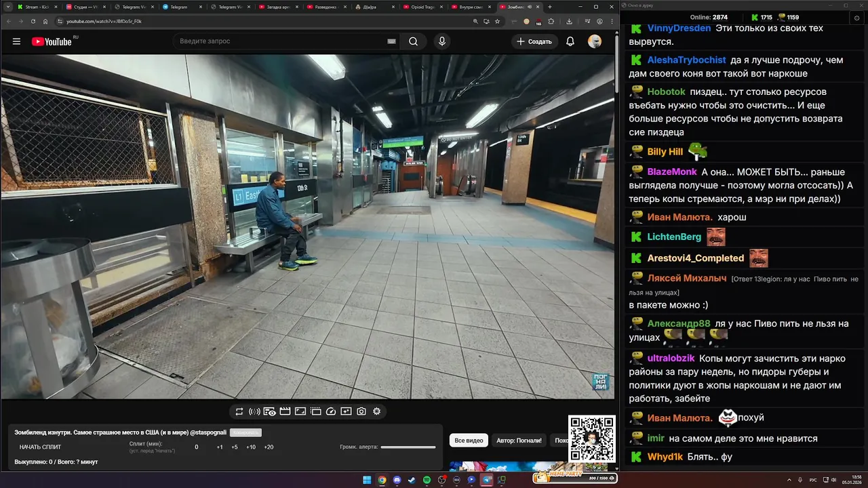Image resolution: width=868 pixels, height=488 pixels.
Task: Switch to the Opioid Tragedy tab
Action: tap(423, 7)
